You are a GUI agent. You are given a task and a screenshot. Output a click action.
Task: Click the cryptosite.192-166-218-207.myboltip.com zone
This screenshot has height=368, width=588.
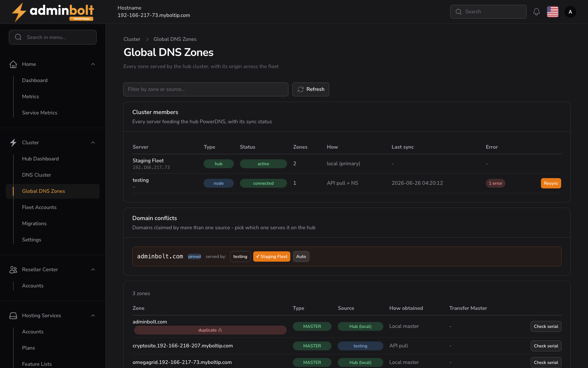tap(183, 346)
